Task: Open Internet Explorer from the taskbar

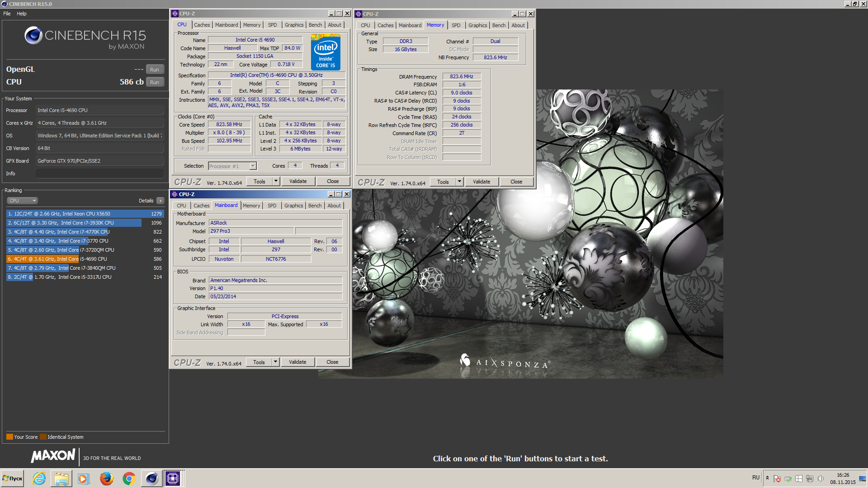Action: pyautogui.click(x=39, y=479)
